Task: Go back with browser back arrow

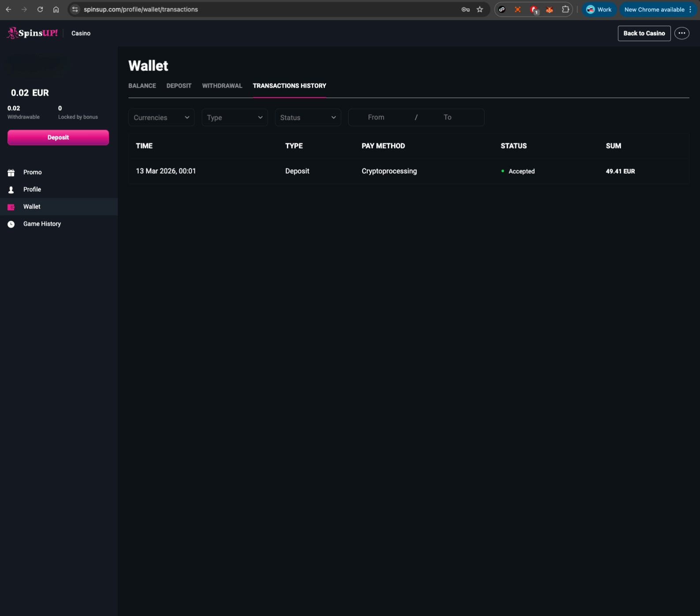Action: click(8, 9)
